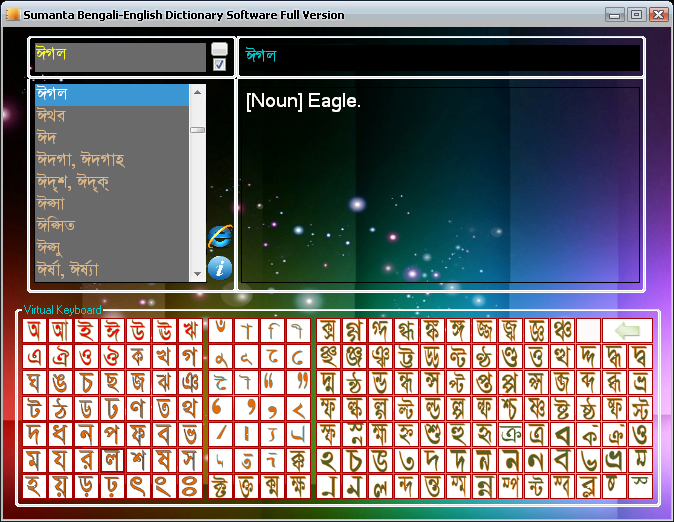674x522 pixels.
Task: Click the ং key on virtual keyboard
Action: pos(164,486)
